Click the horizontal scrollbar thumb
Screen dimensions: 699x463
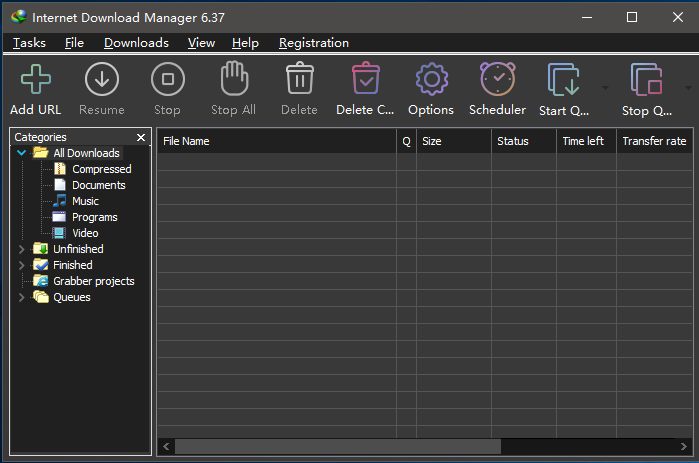(338, 446)
